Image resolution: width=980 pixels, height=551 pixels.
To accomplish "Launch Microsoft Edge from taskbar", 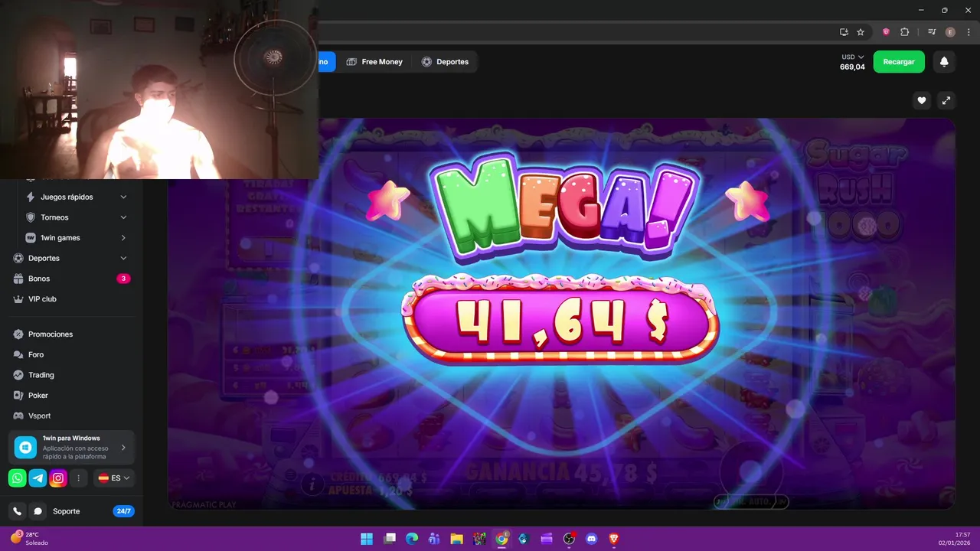I will click(412, 539).
